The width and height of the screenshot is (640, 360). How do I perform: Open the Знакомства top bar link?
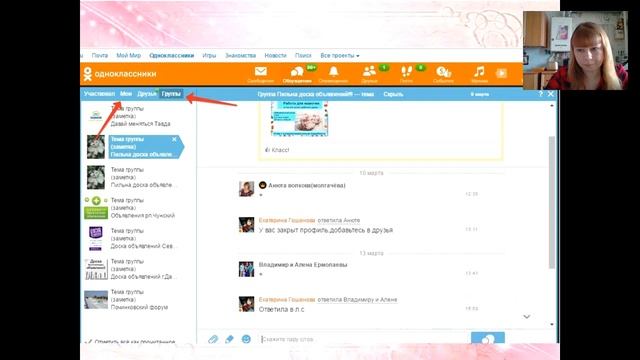point(240,56)
